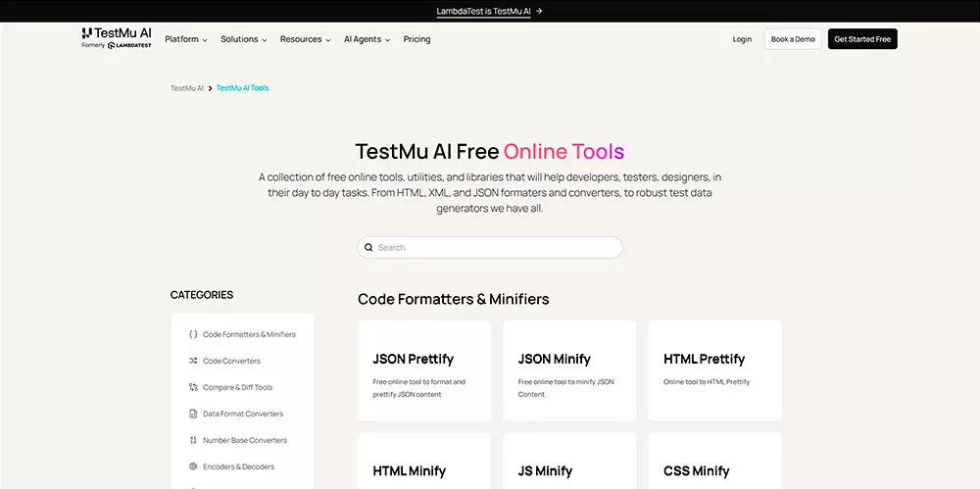Click the Formerly LambdaTest label
Viewport: 980px width, 489px height.
[117, 46]
